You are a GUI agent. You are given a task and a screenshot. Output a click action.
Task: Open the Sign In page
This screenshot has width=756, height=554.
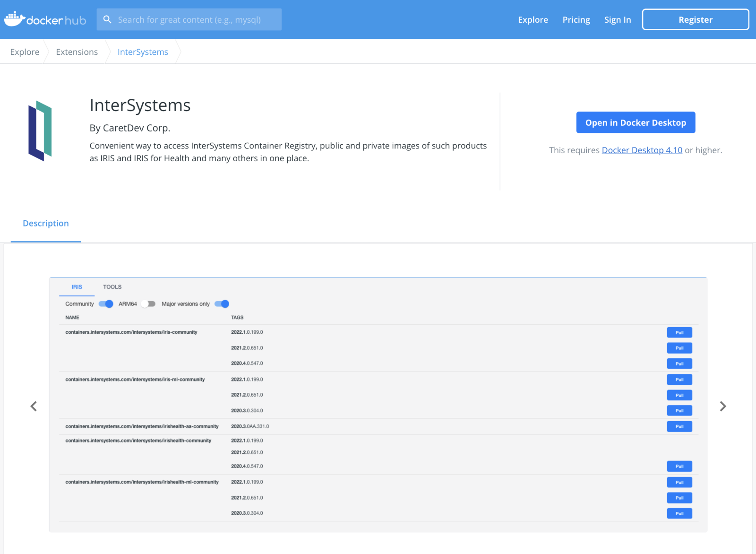(x=617, y=20)
